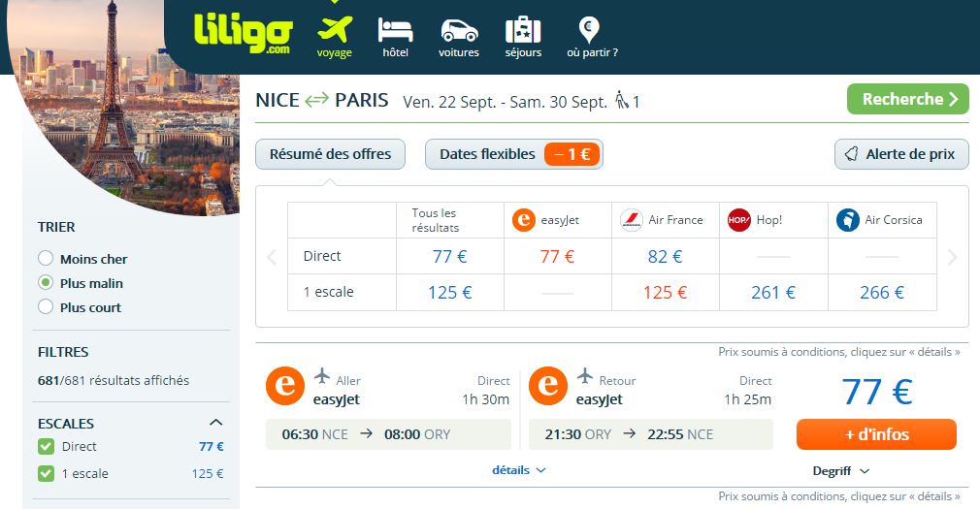Expand the détails flight dropdown
Screen dimensions: 980x509
519,470
